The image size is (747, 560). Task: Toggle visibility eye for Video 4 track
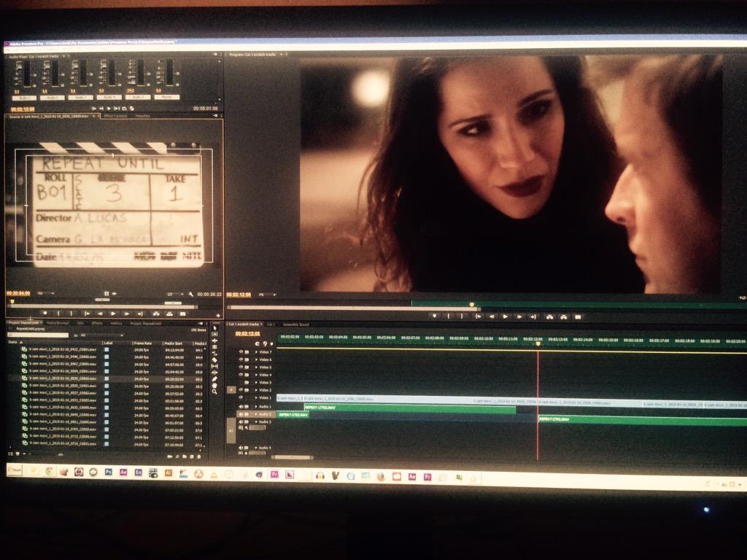[x=241, y=375]
